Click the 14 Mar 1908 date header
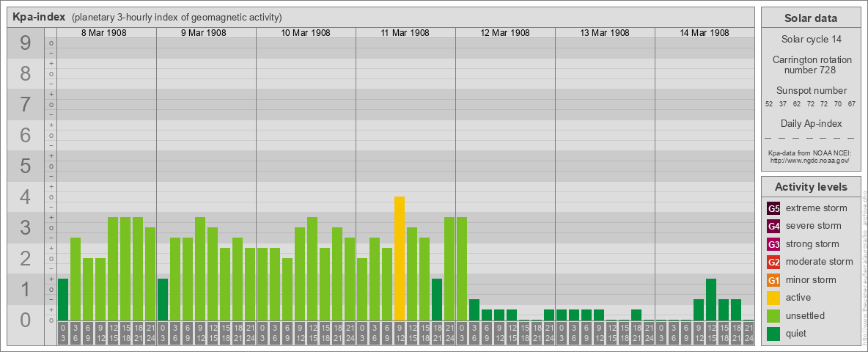The image size is (868, 352). (705, 33)
